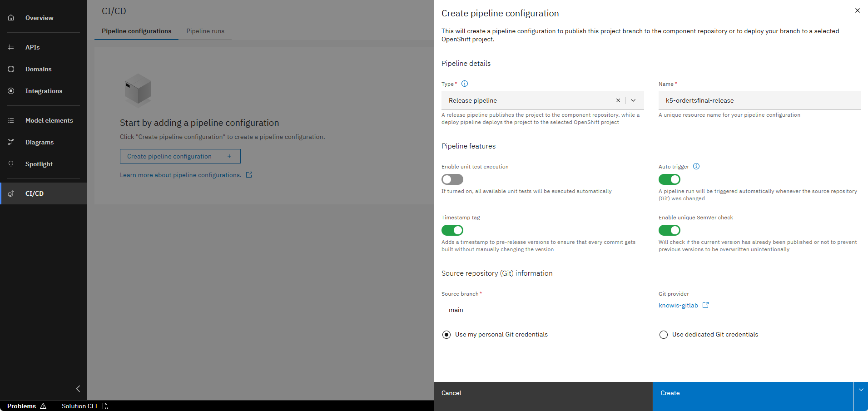
Task: Turn off the Auto trigger switch
Action: [x=669, y=179]
